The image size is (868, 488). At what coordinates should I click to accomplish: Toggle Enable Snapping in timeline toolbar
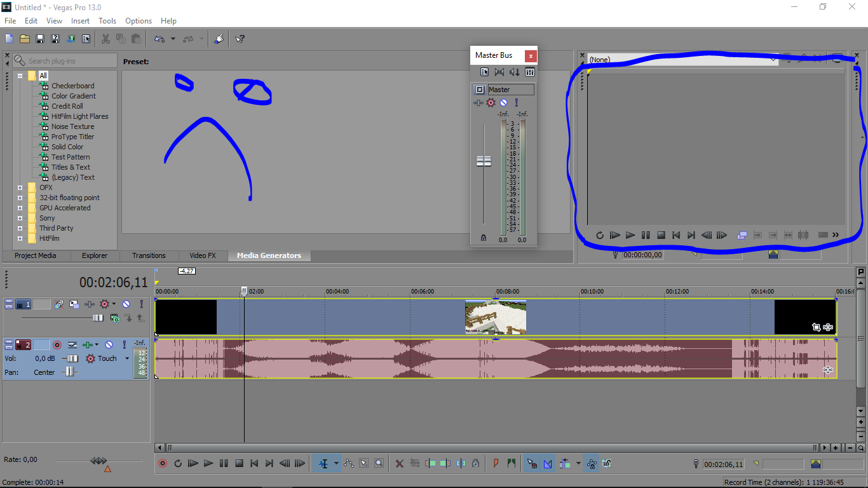[x=532, y=464]
